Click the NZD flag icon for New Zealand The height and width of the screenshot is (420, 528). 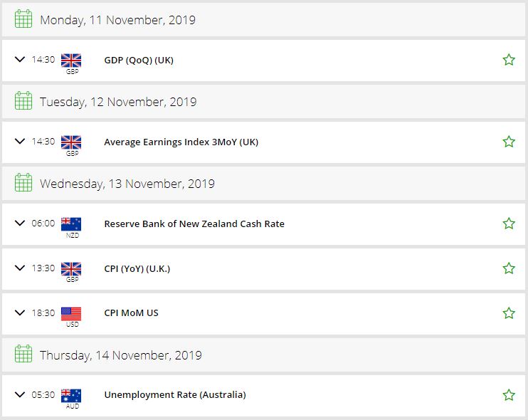point(71,224)
